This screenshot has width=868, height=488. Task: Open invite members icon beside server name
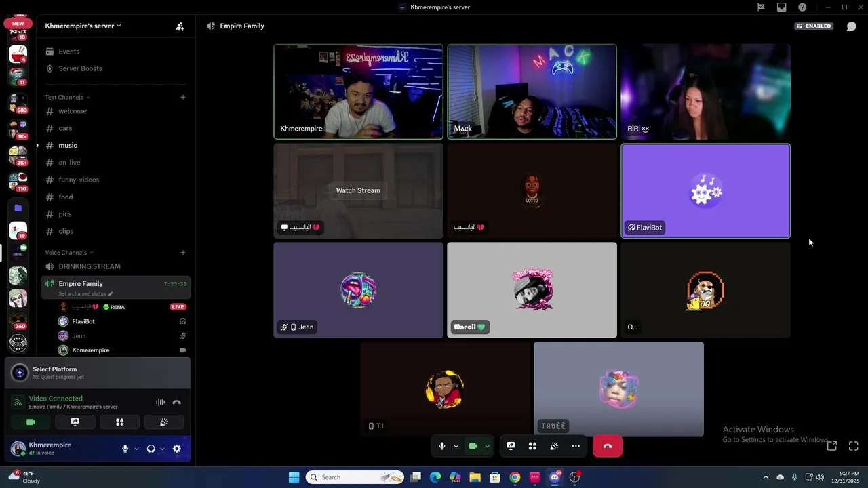[180, 26]
